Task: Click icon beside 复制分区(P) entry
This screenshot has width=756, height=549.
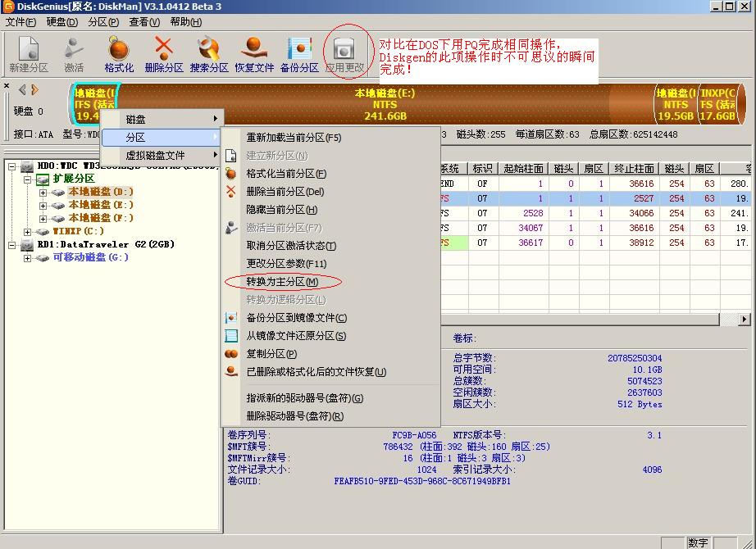Action: [x=231, y=354]
